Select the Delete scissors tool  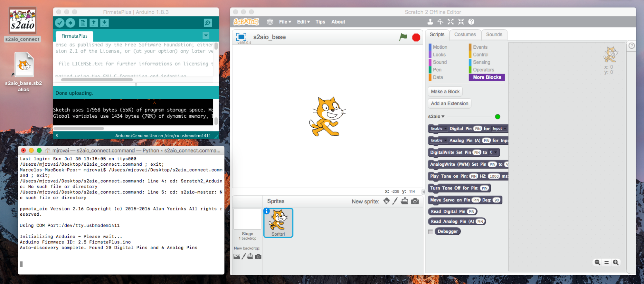point(440,22)
